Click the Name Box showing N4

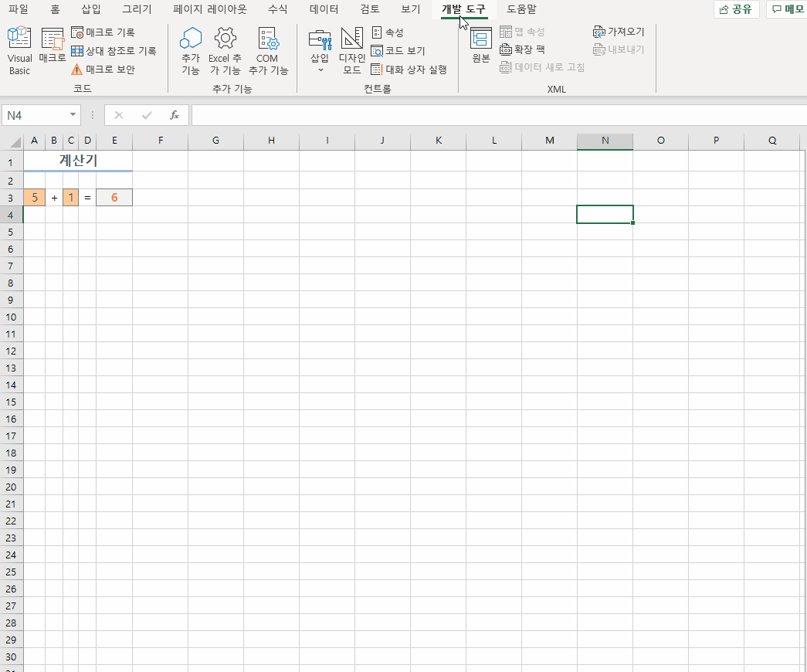34,115
